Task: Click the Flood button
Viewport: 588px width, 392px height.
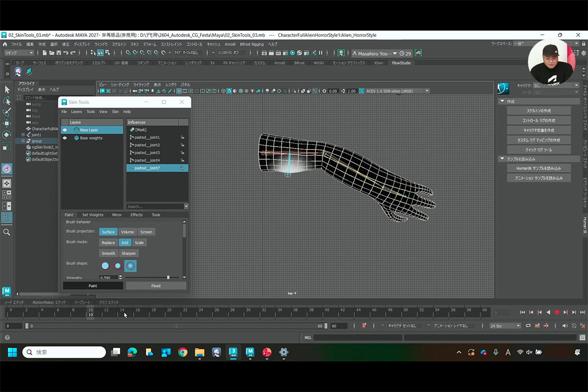Action: 156,286
